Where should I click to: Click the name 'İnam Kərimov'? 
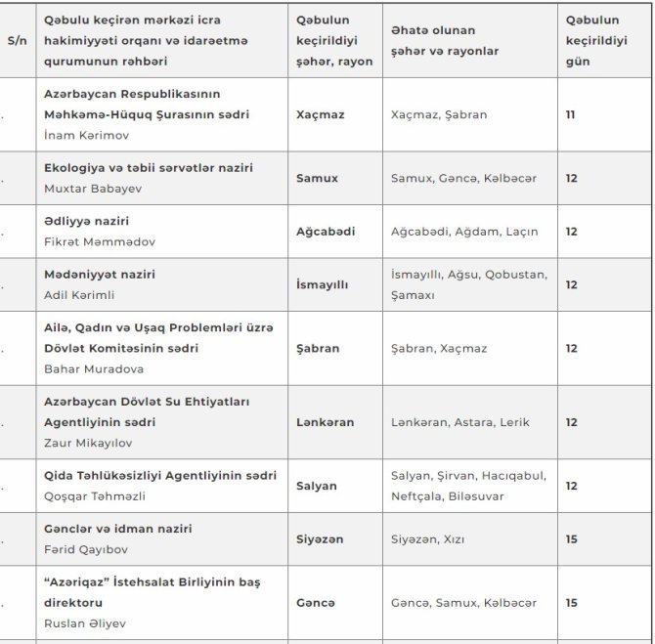(86, 135)
